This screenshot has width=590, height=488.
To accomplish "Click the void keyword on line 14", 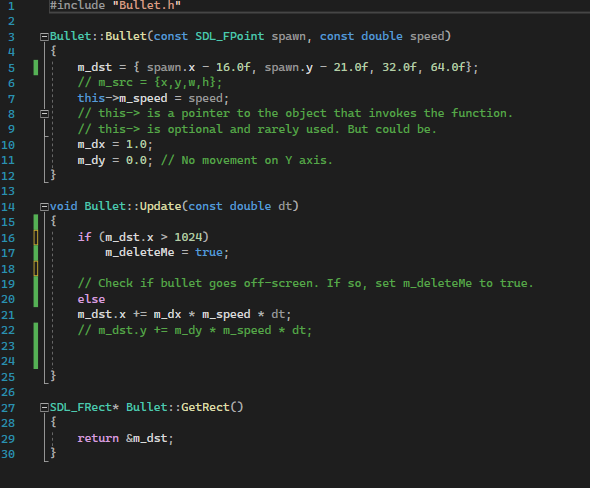I will (64, 206).
